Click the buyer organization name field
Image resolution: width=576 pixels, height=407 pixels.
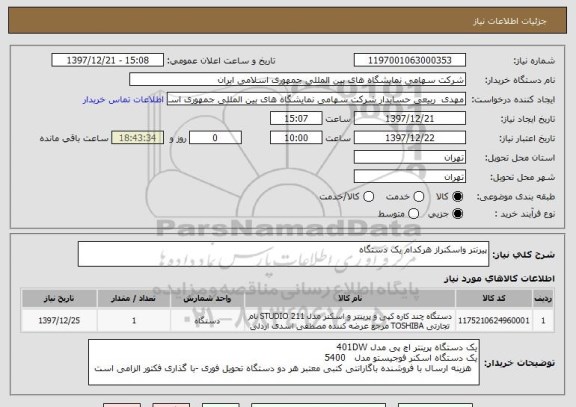tap(298, 80)
